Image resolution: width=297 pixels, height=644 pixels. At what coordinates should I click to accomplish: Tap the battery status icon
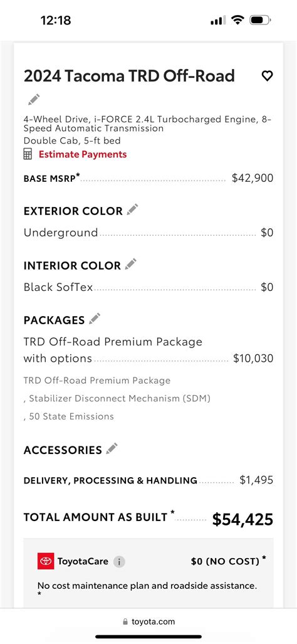[x=260, y=19]
